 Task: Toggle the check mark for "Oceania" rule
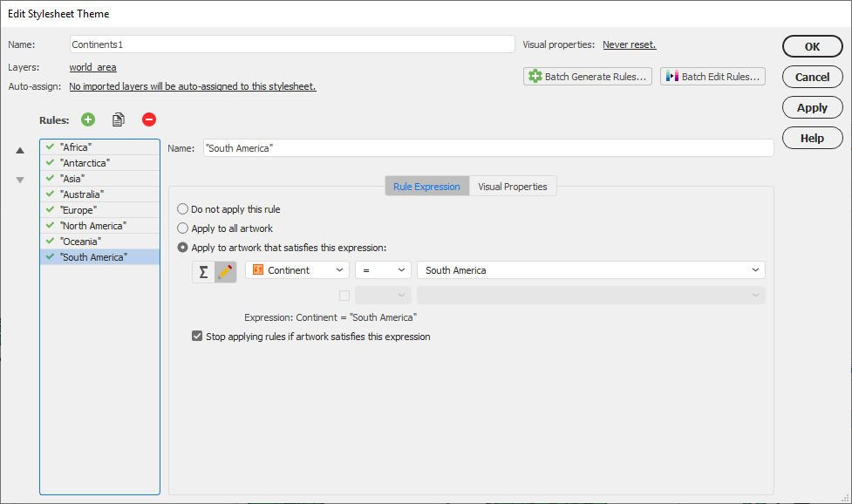(50, 242)
